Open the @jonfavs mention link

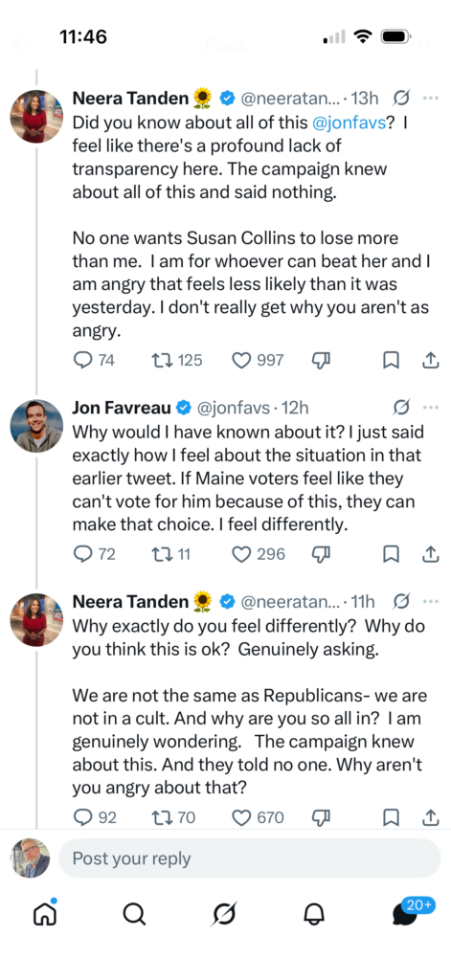pos(348,123)
